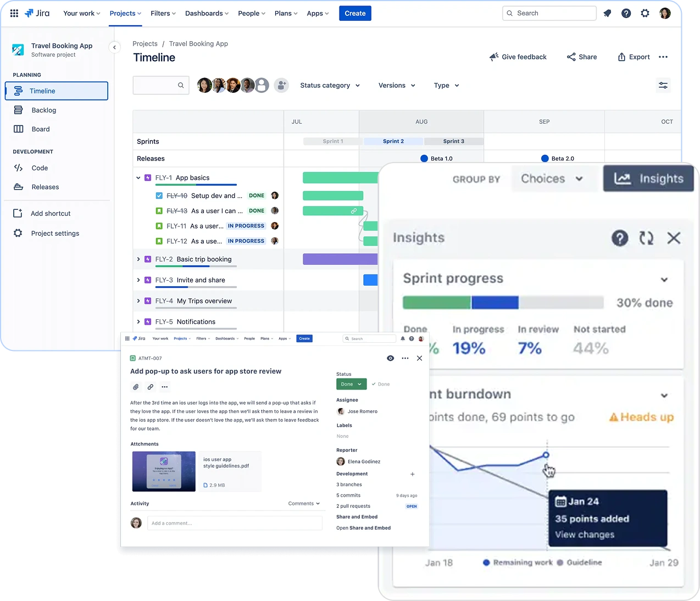Open the ellipsis under the issue title

pyautogui.click(x=164, y=387)
